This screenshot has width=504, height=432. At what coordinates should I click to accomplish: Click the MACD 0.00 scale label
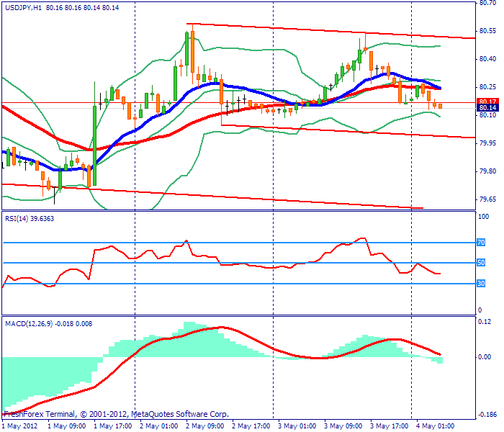coord(485,357)
